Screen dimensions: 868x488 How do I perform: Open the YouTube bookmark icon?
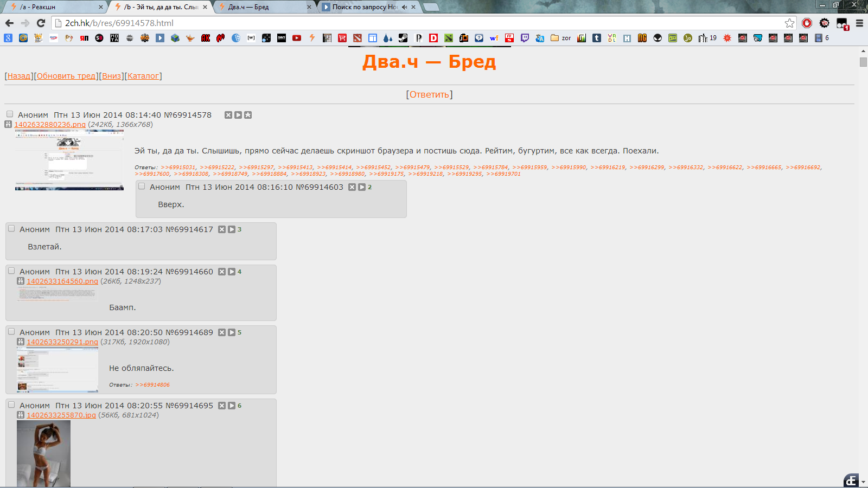297,38
